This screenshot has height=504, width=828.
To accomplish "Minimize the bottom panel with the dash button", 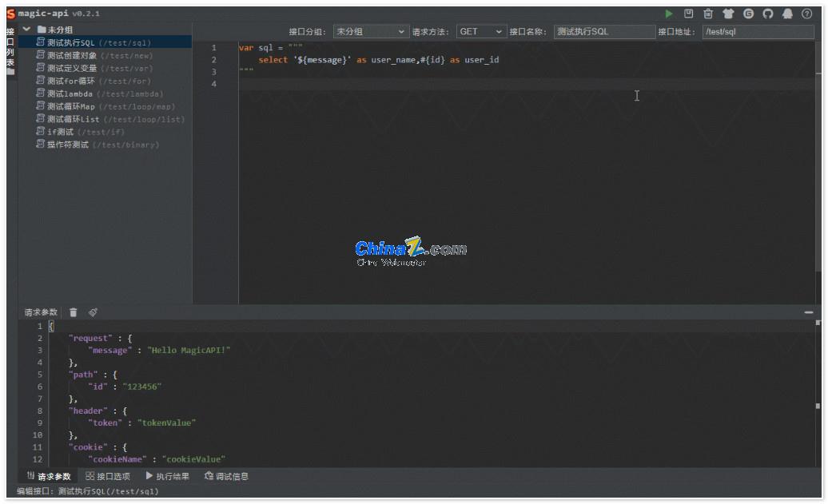I will click(809, 312).
